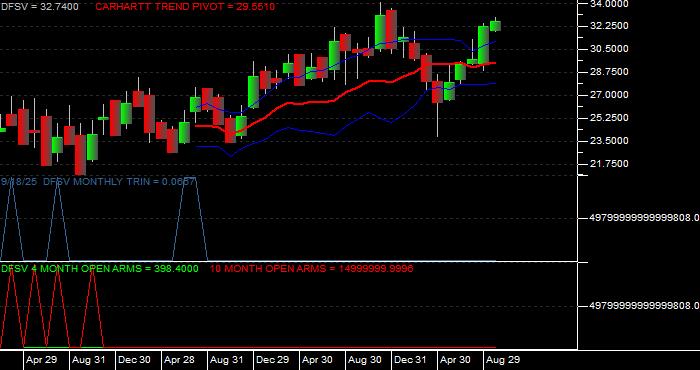Click the Apr 29 date label
The image size is (700, 370).
[x=42, y=360]
